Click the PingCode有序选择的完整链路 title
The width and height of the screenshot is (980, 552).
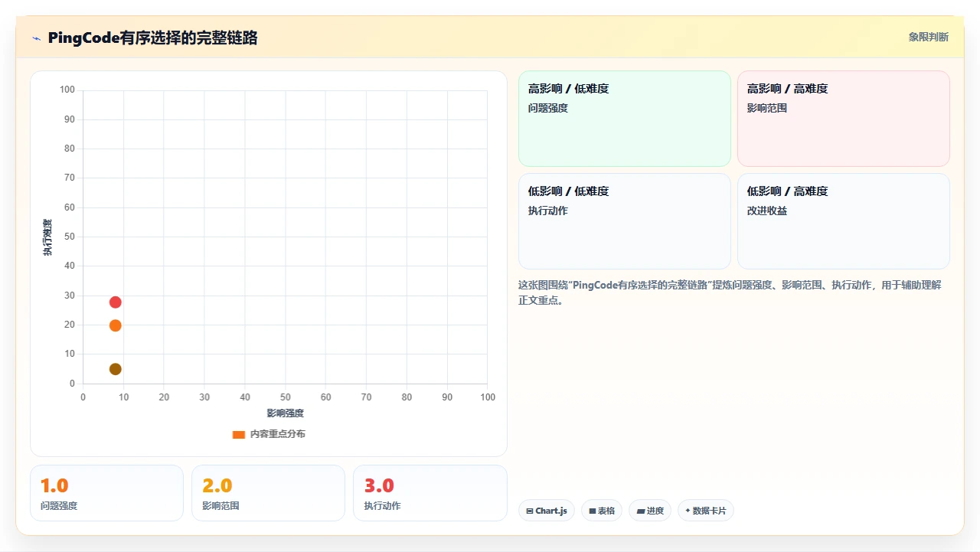(x=152, y=38)
